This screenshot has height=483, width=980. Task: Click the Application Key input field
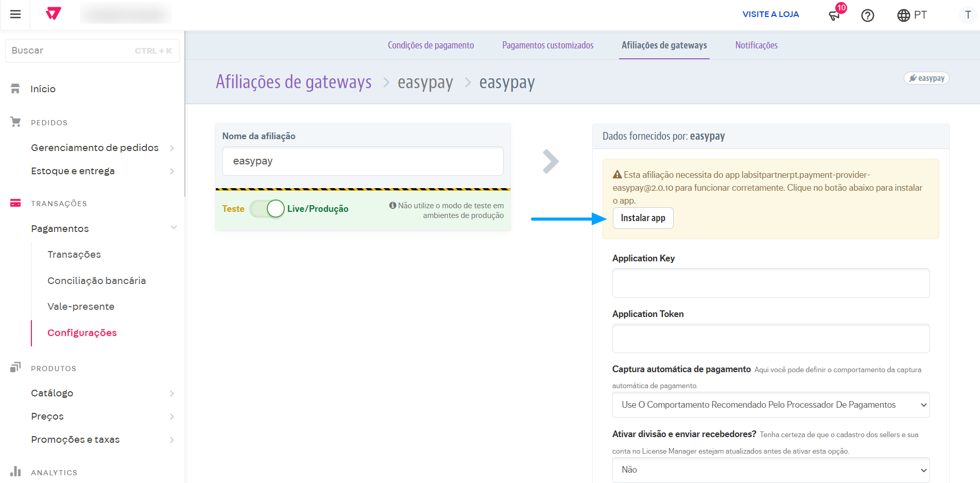click(771, 283)
